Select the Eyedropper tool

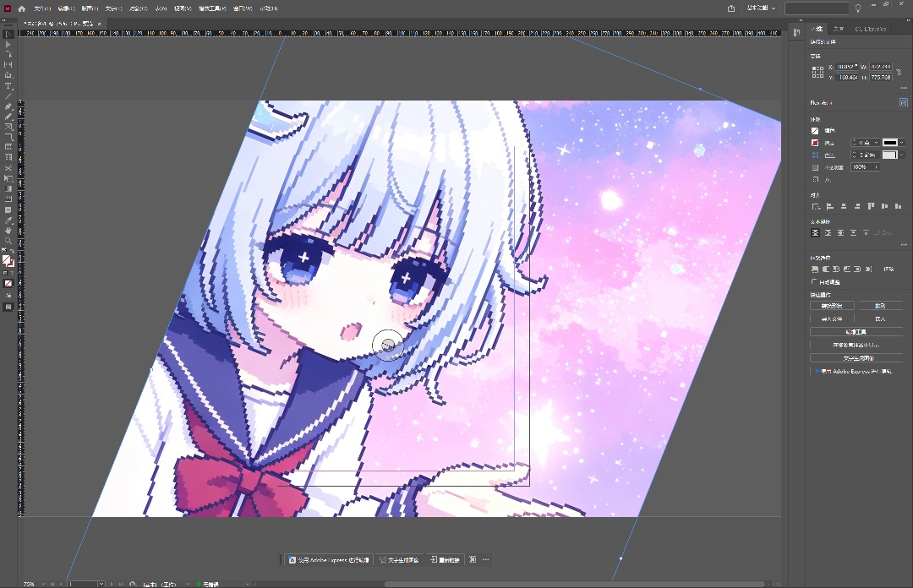pos(8,220)
